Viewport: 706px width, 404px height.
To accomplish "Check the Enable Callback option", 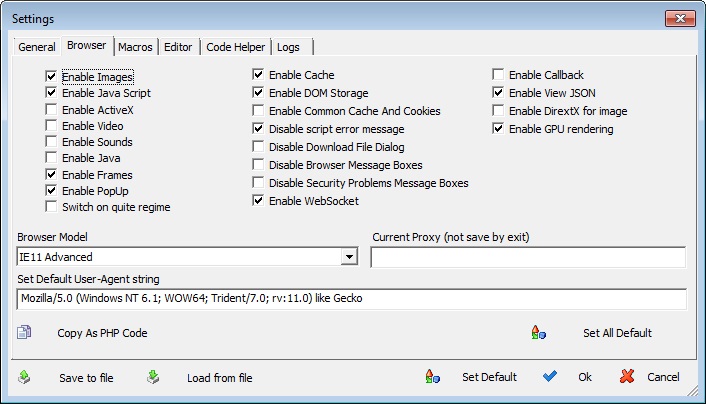I will coord(498,74).
